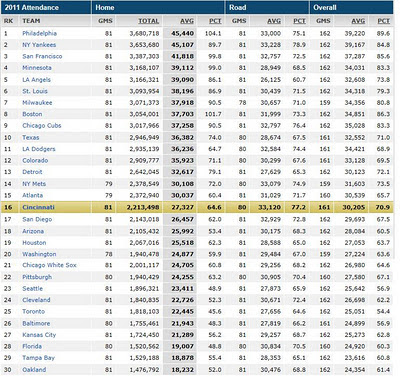
Task: Click the Texas team link
Action: tap(31, 137)
